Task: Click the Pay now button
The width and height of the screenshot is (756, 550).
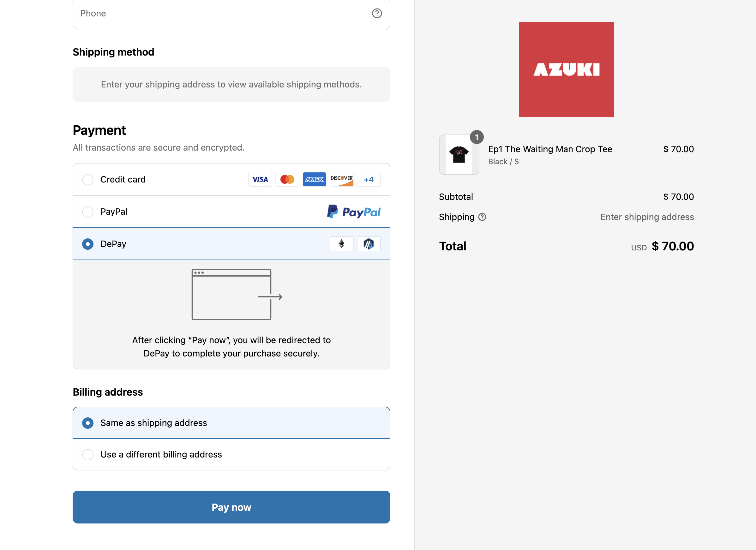Action: [231, 507]
